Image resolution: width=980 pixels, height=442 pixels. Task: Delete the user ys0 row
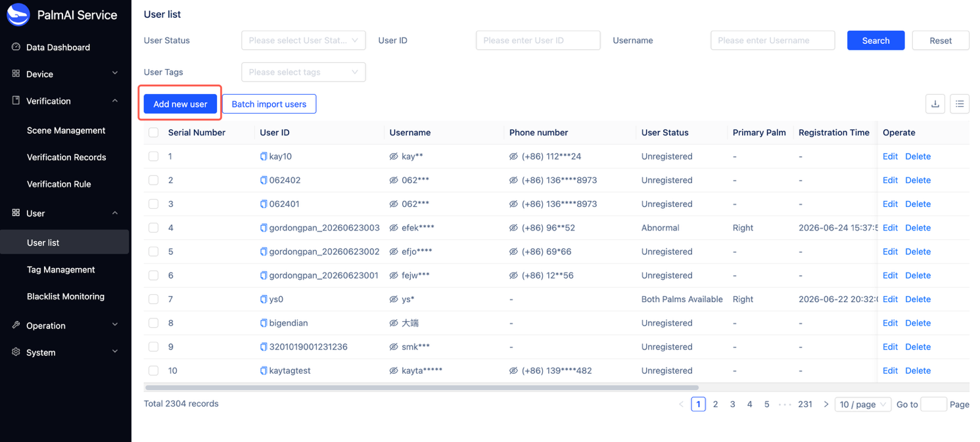point(918,299)
